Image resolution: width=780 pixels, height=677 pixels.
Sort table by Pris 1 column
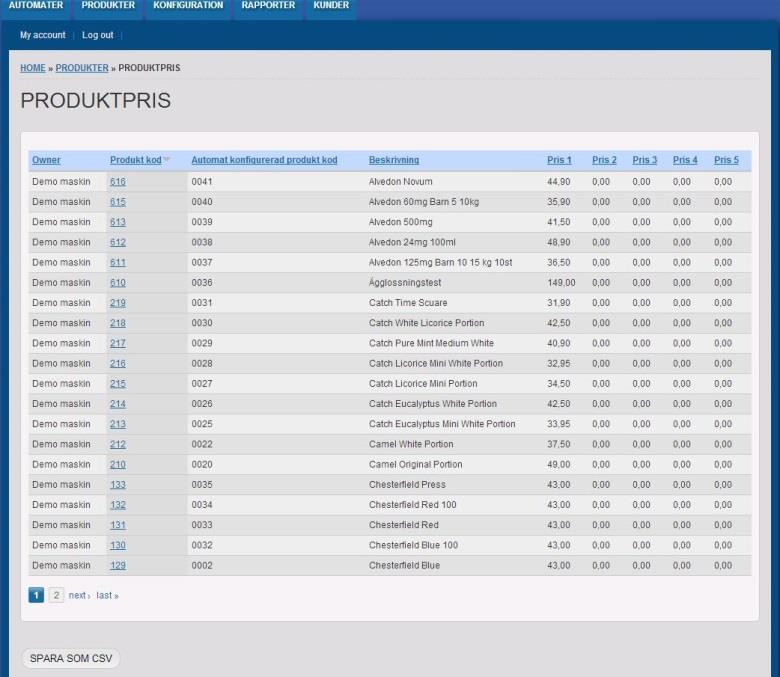[559, 160]
